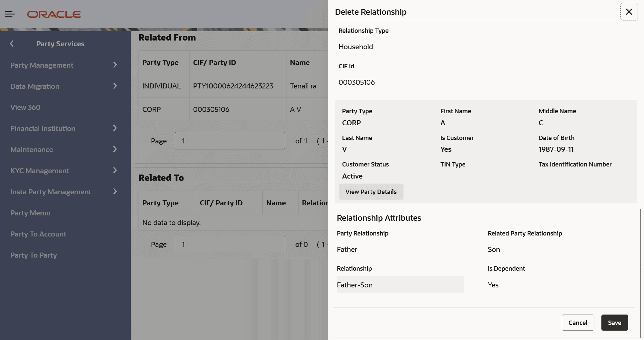644x340 pixels.
Task: Select Party Management in sidebar
Action: click(x=42, y=65)
